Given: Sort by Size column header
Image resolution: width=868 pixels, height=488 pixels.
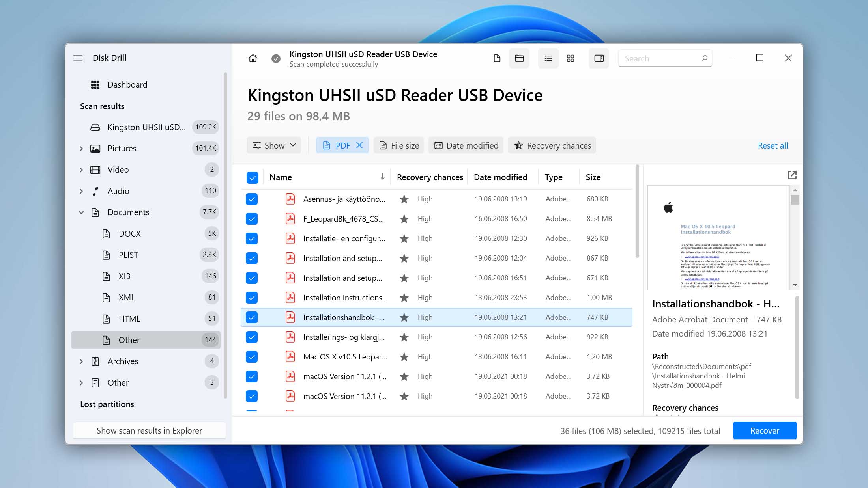Looking at the screenshot, I should coord(593,177).
